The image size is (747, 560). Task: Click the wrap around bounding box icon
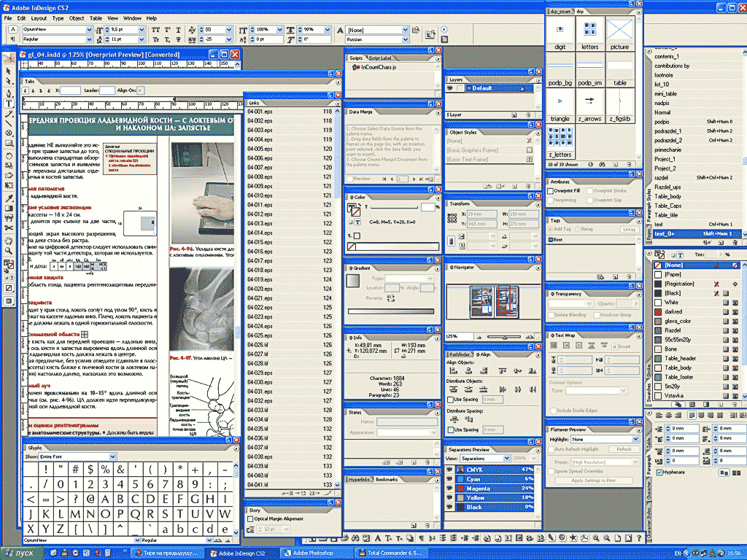[x=566, y=346]
